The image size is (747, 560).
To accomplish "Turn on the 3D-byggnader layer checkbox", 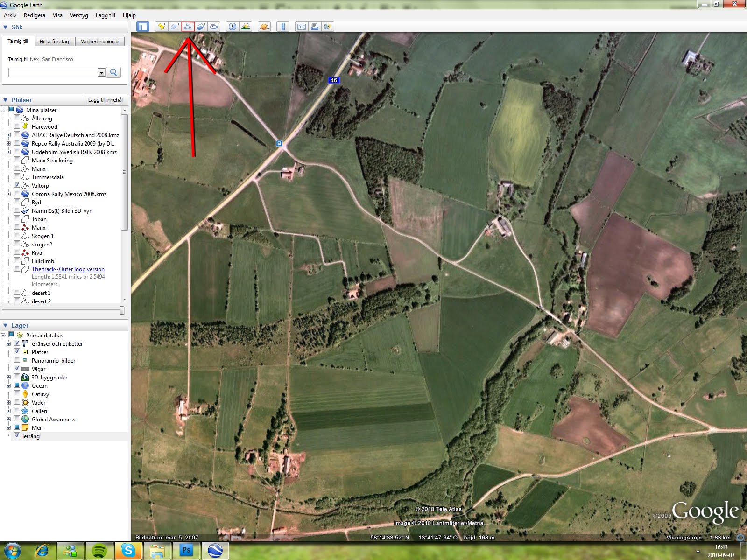I will click(17, 377).
